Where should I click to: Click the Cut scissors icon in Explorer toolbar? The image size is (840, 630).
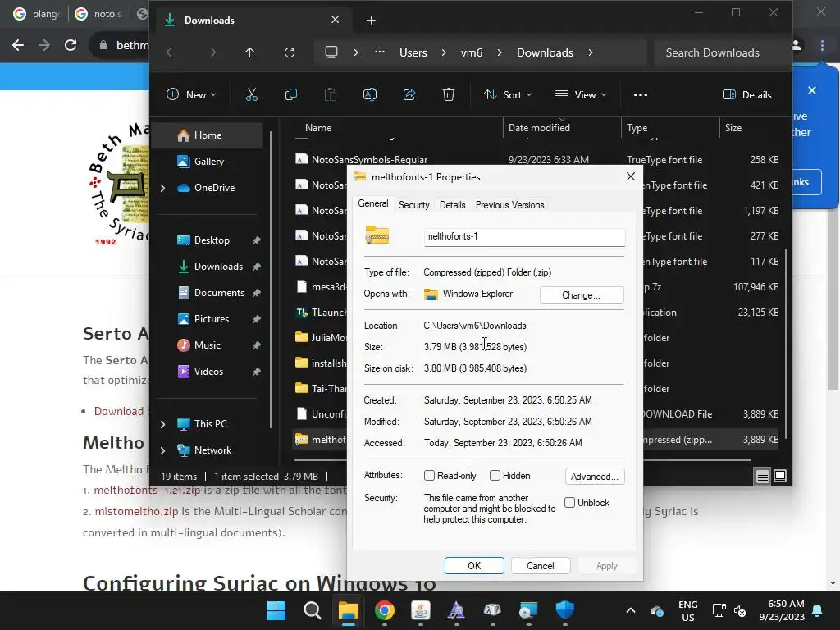click(x=251, y=95)
